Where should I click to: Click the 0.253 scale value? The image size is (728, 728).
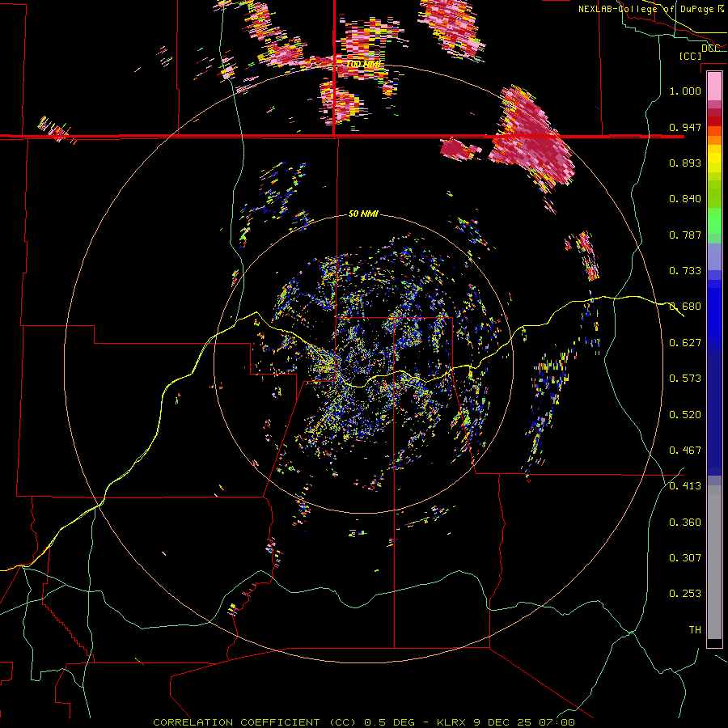coord(685,594)
